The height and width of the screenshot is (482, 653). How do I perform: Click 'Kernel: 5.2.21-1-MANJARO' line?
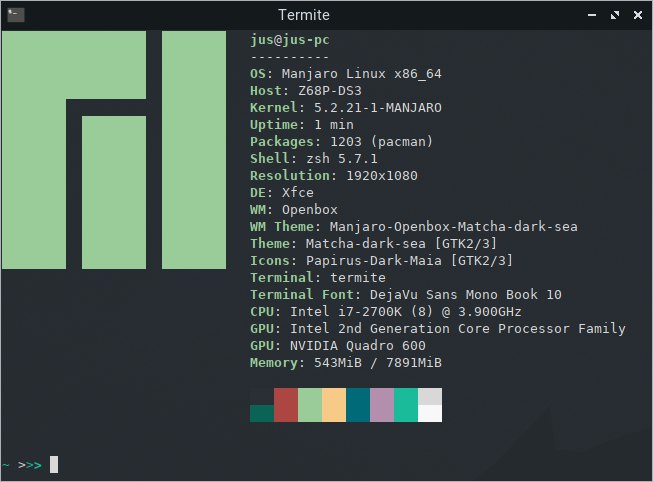[x=346, y=108]
